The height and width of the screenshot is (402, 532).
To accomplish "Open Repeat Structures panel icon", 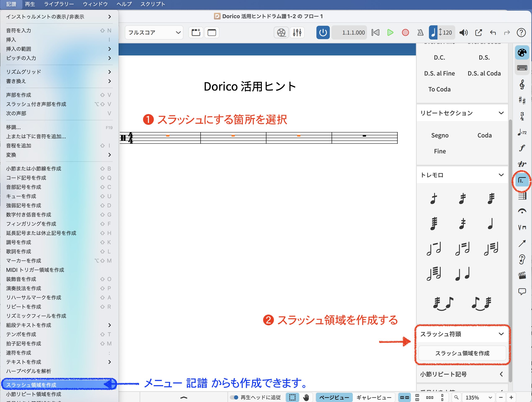I will 522,180.
